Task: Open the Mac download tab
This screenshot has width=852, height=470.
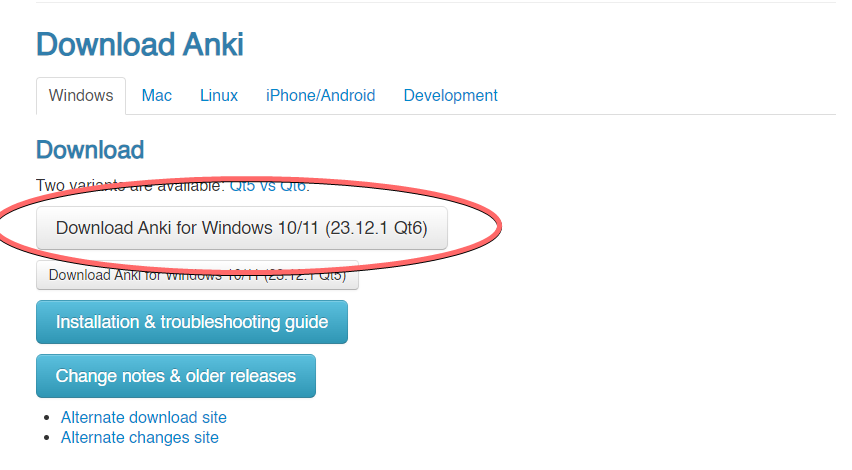Action: (156, 96)
